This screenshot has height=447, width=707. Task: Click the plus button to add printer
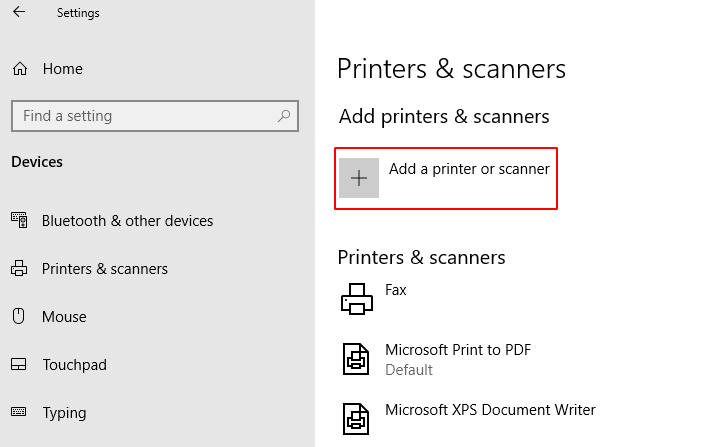click(359, 178)
